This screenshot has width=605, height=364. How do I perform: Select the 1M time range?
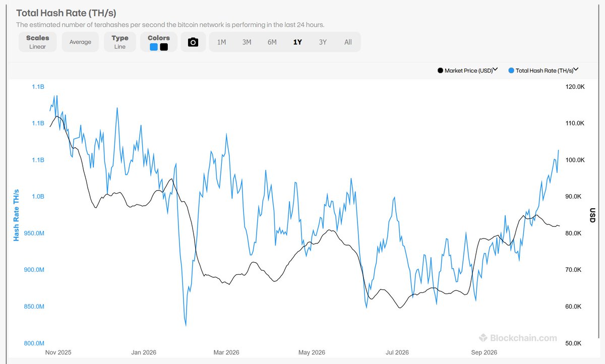(x=221, y=42)
